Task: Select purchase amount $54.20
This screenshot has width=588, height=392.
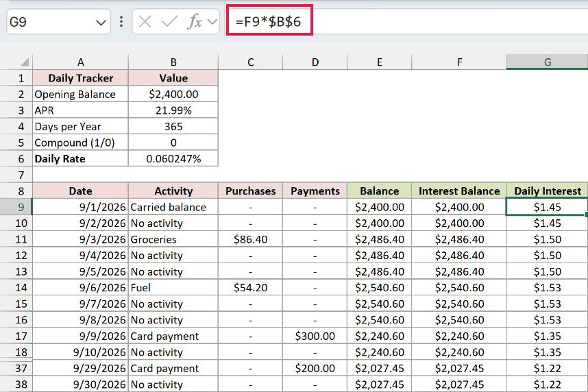Action: click(x=251, y=288)
